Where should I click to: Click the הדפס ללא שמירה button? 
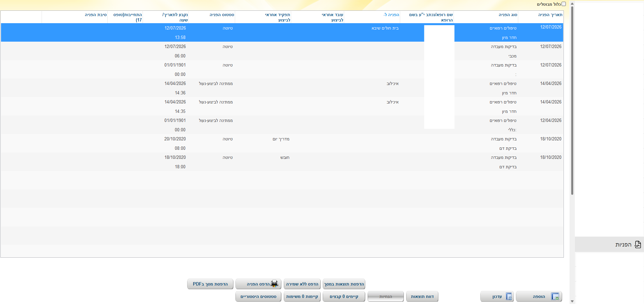coord(302,284)
